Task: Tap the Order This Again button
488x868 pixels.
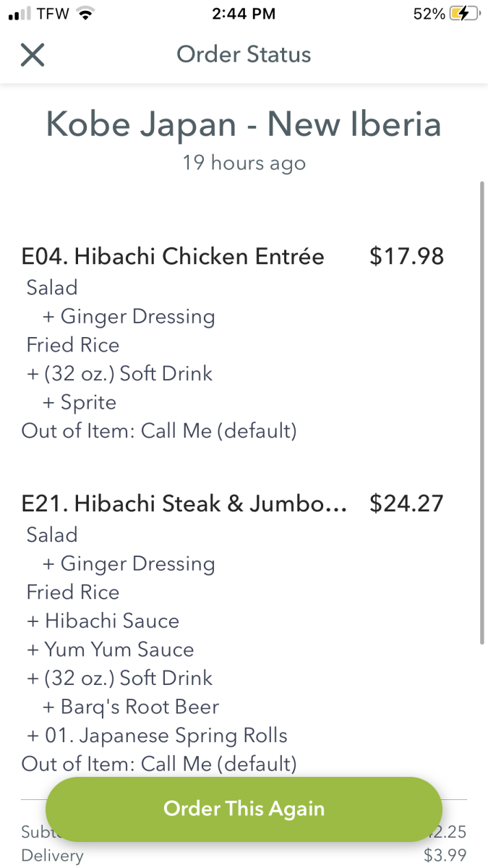Action: point(244,809)
